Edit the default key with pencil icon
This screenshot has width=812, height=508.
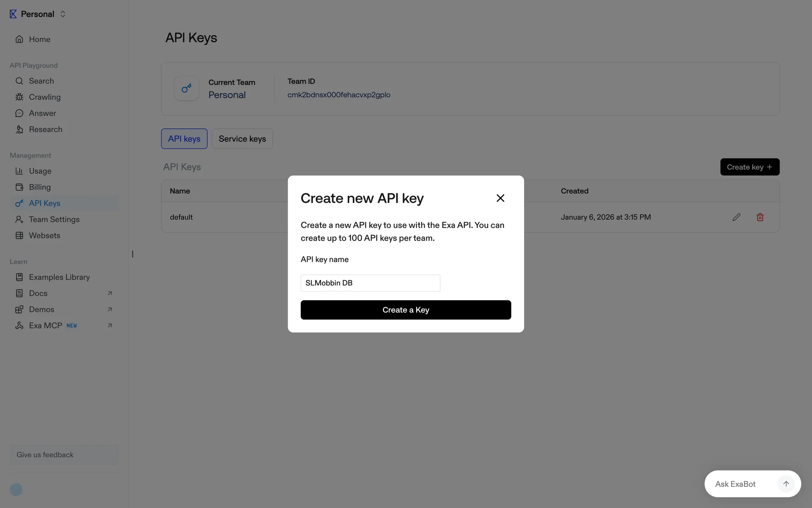pos(736,217)
